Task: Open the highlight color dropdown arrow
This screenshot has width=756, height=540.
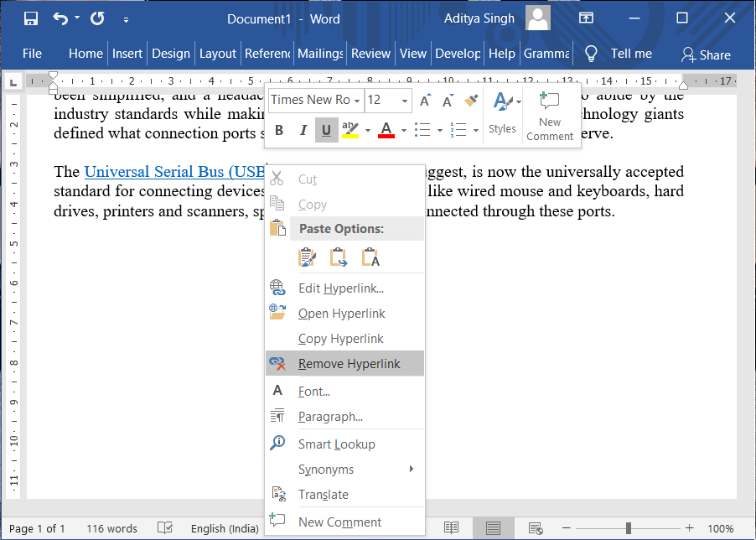Action: (x=367, y=130)
